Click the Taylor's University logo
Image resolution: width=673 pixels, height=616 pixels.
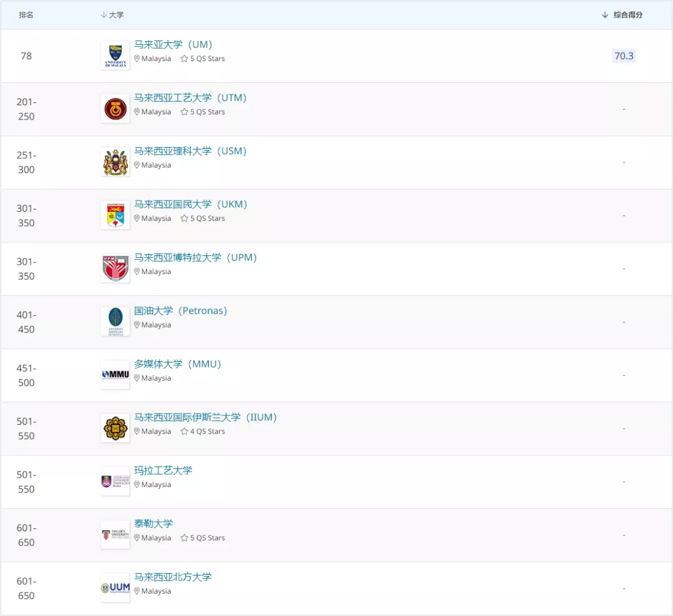coord(115,534)
